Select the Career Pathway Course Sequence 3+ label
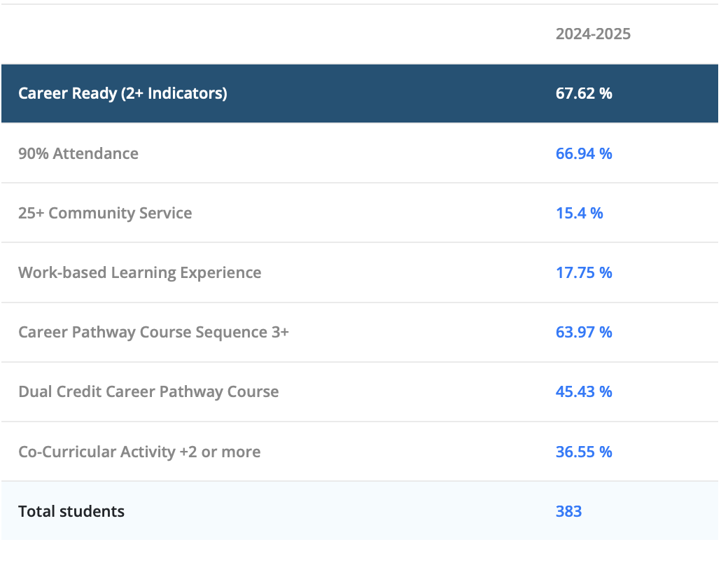 pyautogui.click(x=153, y=332)
